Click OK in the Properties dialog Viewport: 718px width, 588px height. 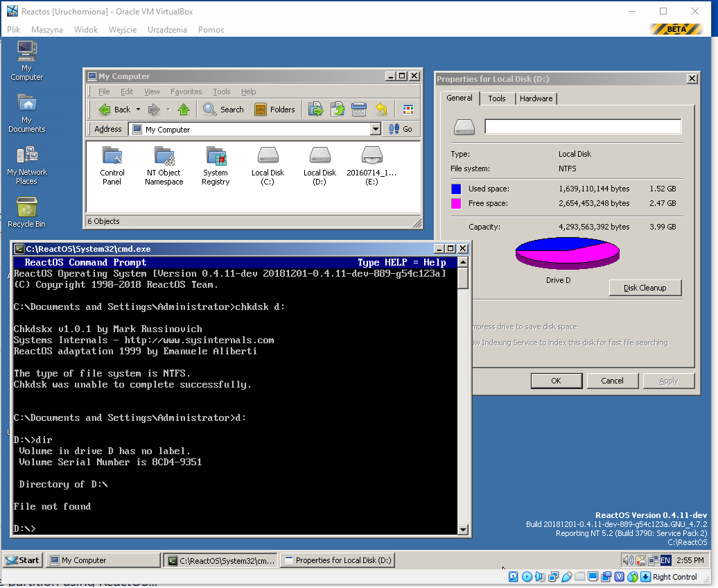click(x=557, y=381)
